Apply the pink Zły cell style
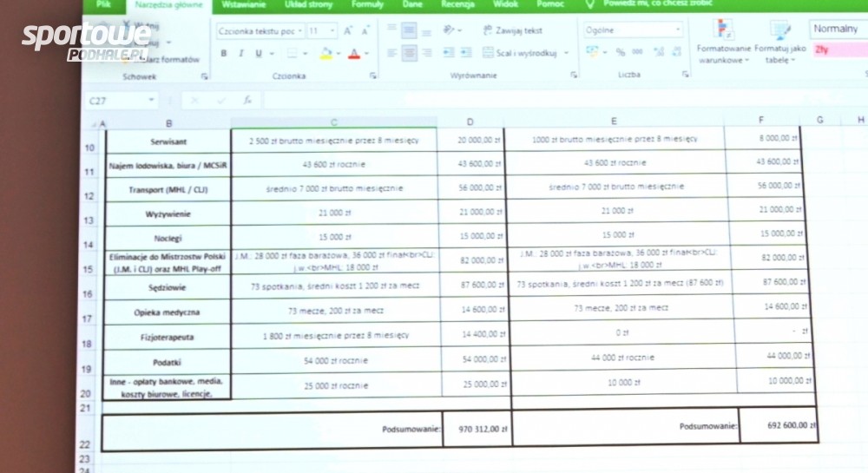The width and height of the screenshot is (868, 473). [838, 49]
